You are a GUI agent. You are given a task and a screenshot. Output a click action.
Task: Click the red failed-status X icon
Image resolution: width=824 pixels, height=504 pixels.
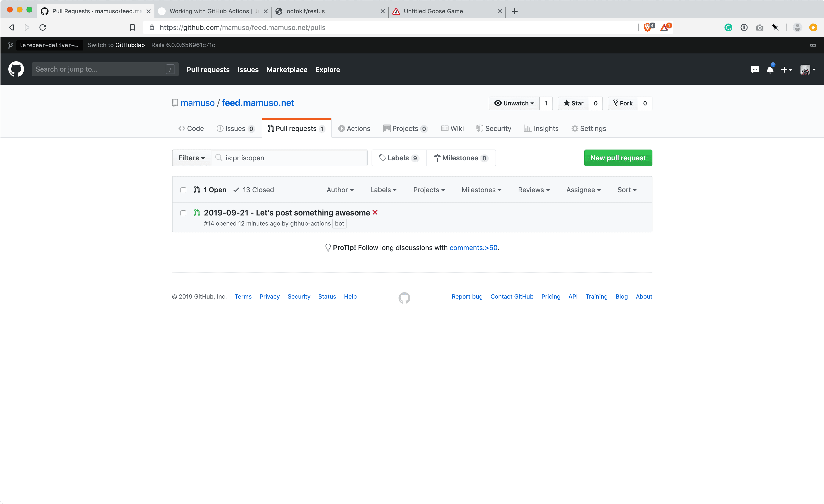coord(375,212)
